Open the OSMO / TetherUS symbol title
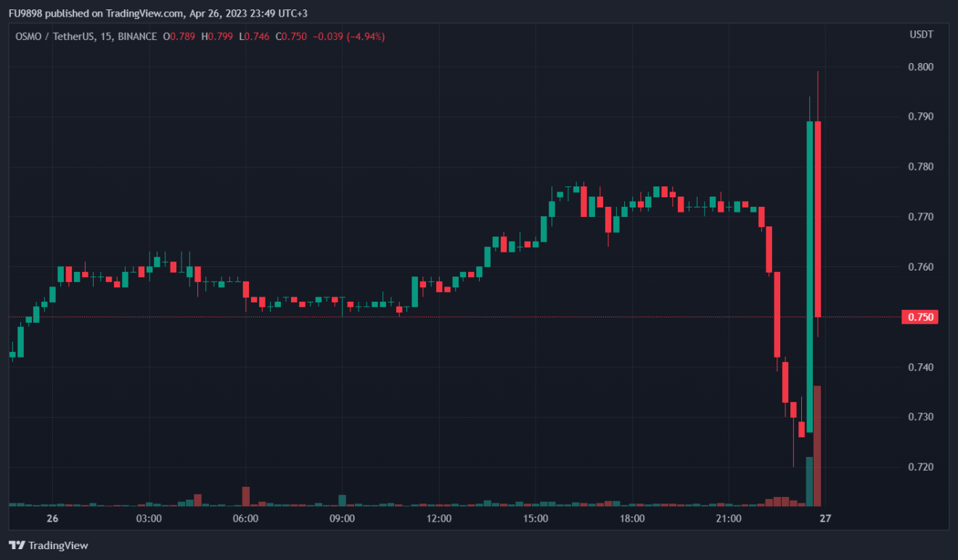Screen dimensions: 958x560 tap(55, 36)
